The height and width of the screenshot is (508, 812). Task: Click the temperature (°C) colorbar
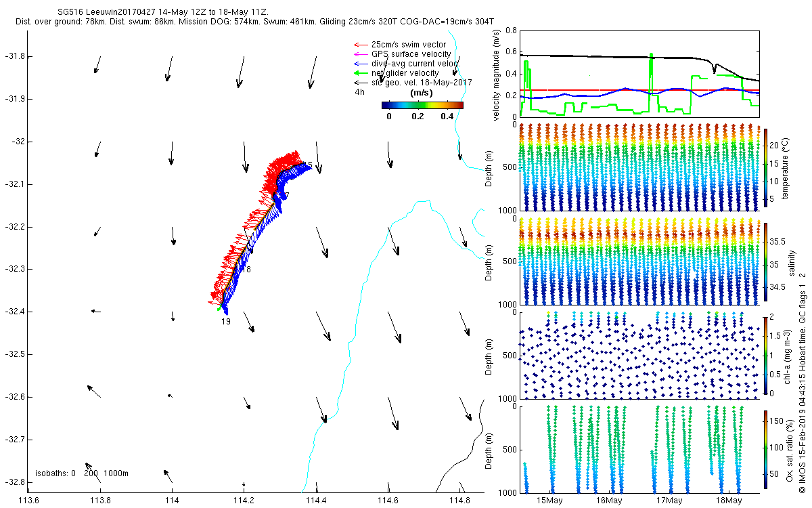(765, 166)
